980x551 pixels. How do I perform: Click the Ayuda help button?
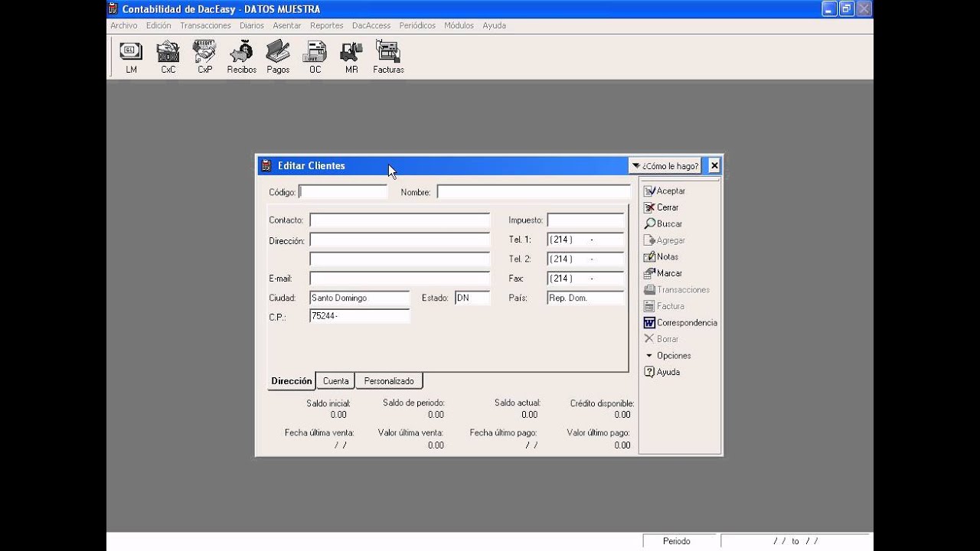pyautogui.click(x=662, y=372)
